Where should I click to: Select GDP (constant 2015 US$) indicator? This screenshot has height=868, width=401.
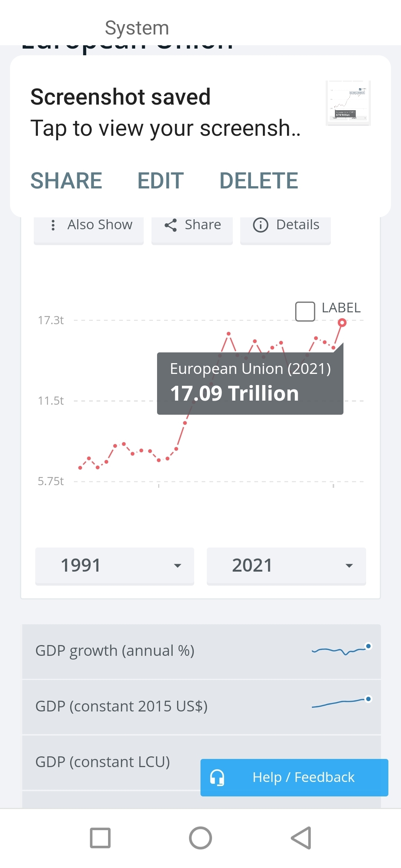tap(121, 707)
